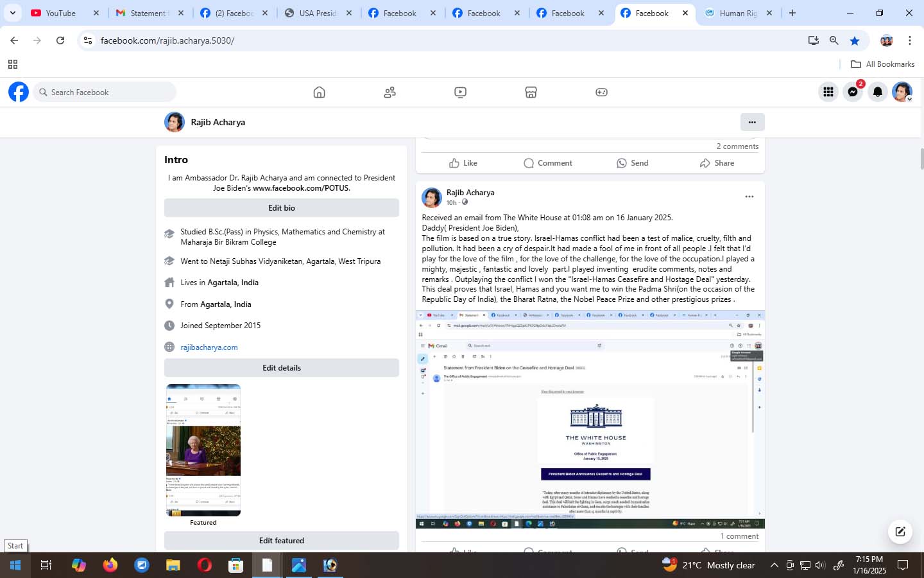Show hidden system tray icons

[x=774, y=565]
